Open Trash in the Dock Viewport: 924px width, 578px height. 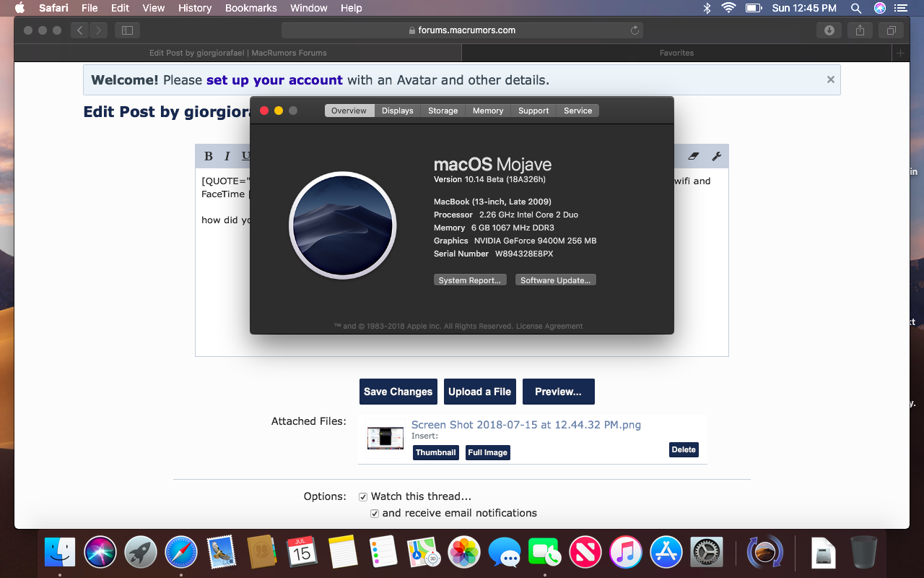click(x=863, y=553)
